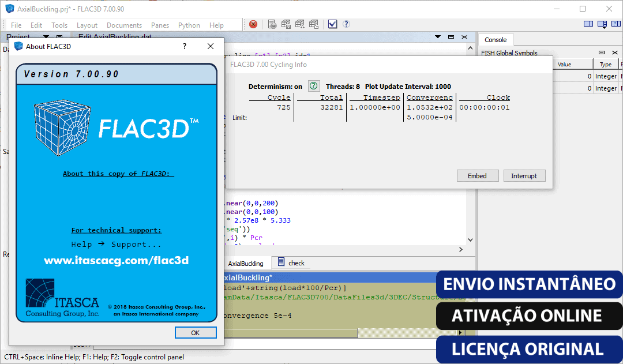
Task: Click the convergence limit 5.0000e-04
Action: click(430, 117)
